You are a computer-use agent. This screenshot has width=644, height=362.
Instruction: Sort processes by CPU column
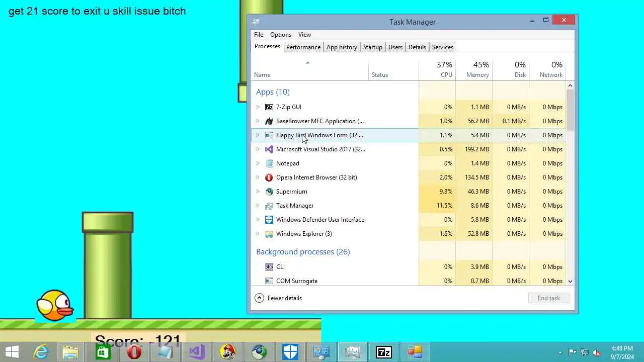(437, 70)
